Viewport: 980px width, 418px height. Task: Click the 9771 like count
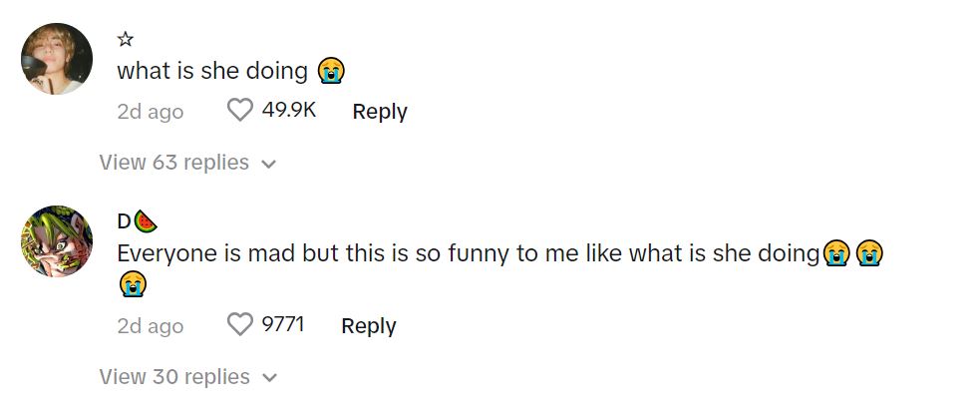tap(282, 324)
